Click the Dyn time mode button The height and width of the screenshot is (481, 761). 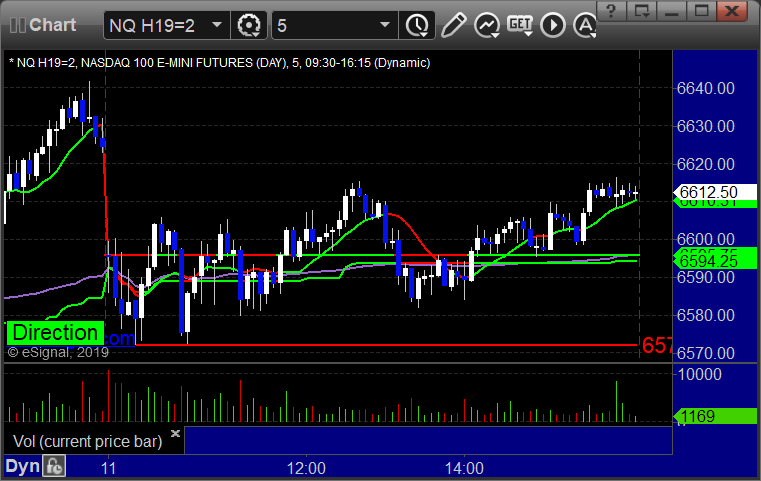pos(22,466)
